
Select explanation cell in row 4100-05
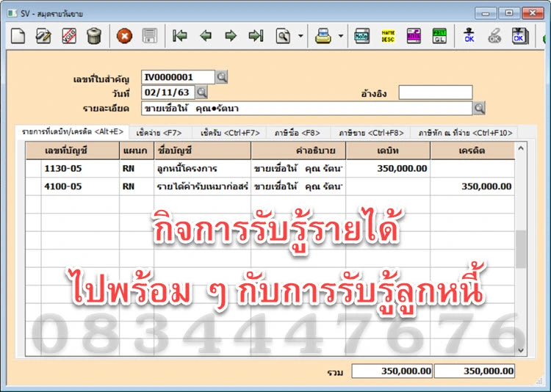click(298, 186)
